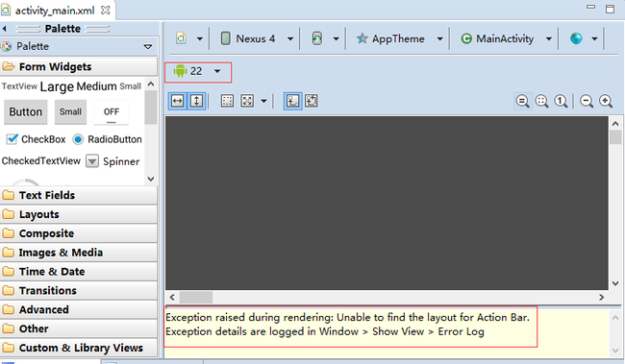Expand the Layouts category
Viewport: 625px width, 364px height.
[79, 214]
